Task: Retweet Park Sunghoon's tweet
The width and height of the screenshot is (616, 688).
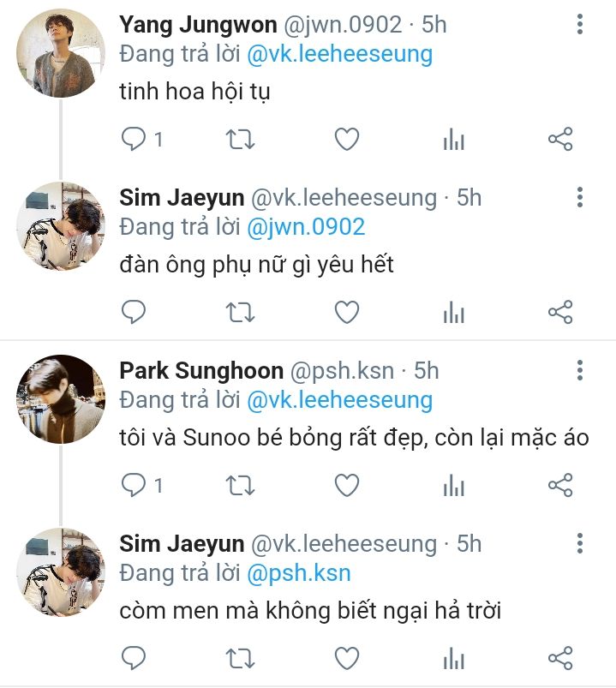Action: pos(241,486)
